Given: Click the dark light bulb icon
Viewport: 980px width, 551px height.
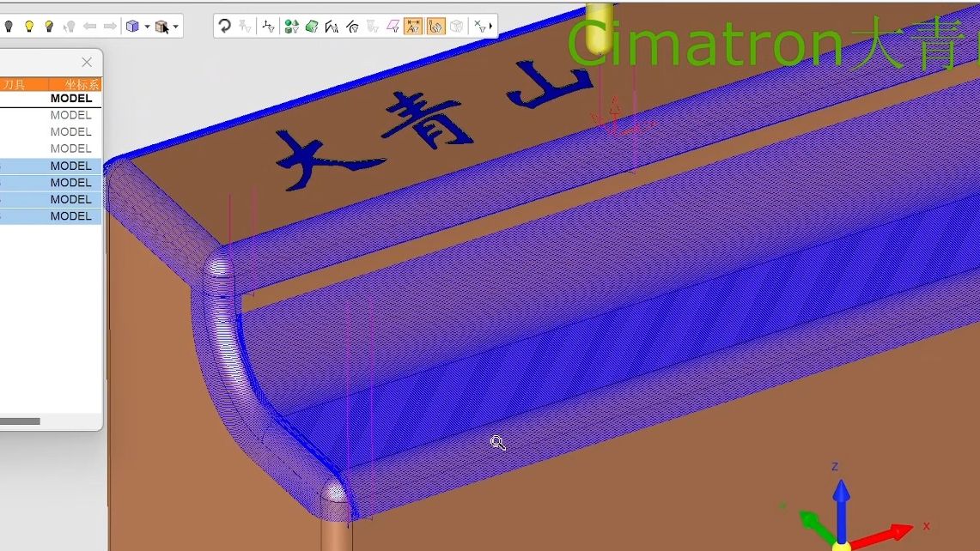Looking at the screenshot, I should coord(9,27).
